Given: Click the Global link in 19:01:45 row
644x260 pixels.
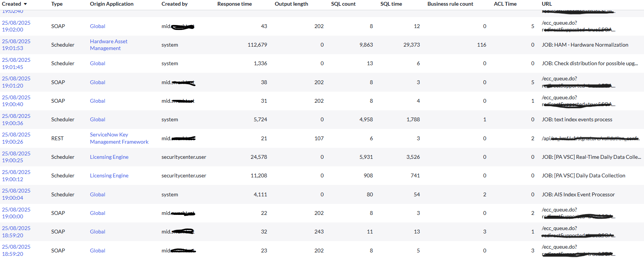Looking at the screenshot, I should tap(97, 63).
